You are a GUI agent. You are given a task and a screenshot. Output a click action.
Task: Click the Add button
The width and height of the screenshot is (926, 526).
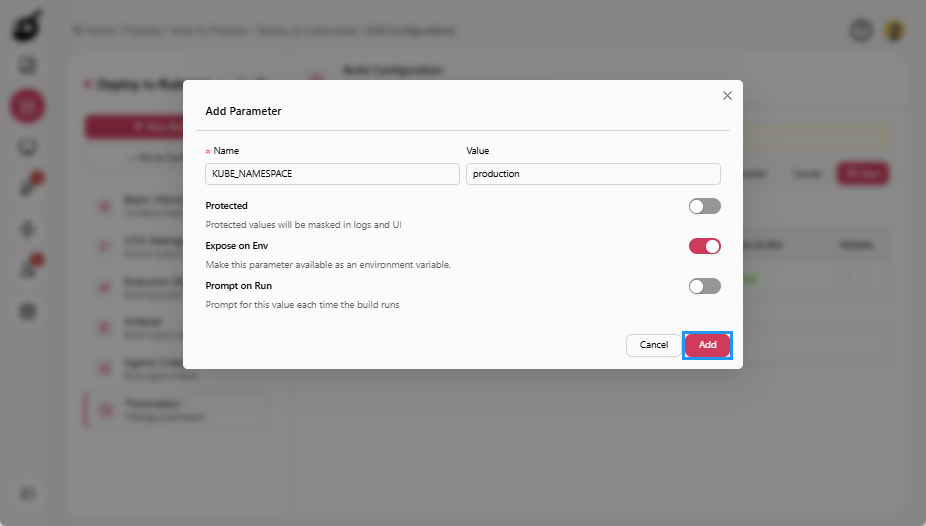(707, 345)
